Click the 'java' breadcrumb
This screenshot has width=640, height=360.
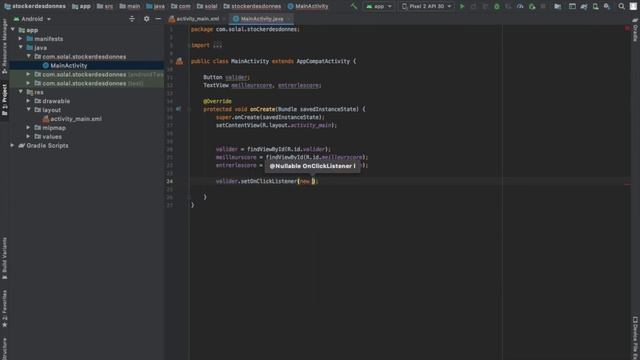pyautogui.click(x=156, y=6)
